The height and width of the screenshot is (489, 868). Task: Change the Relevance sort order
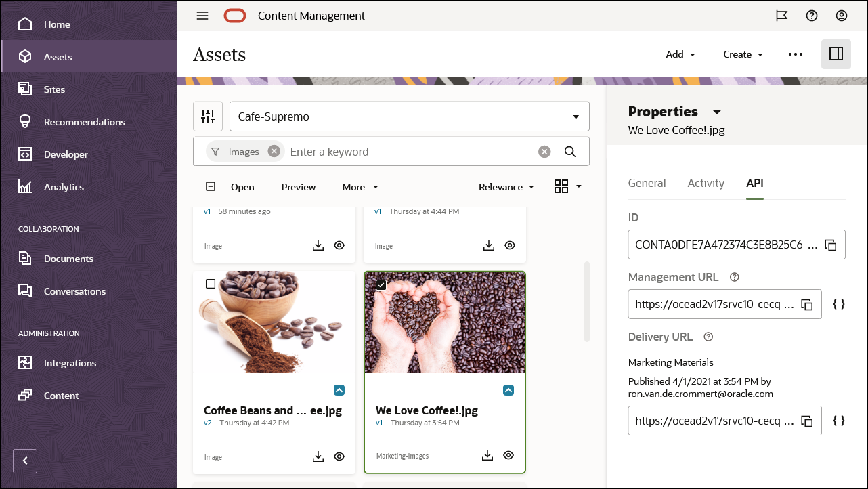(x=506, y=187)
